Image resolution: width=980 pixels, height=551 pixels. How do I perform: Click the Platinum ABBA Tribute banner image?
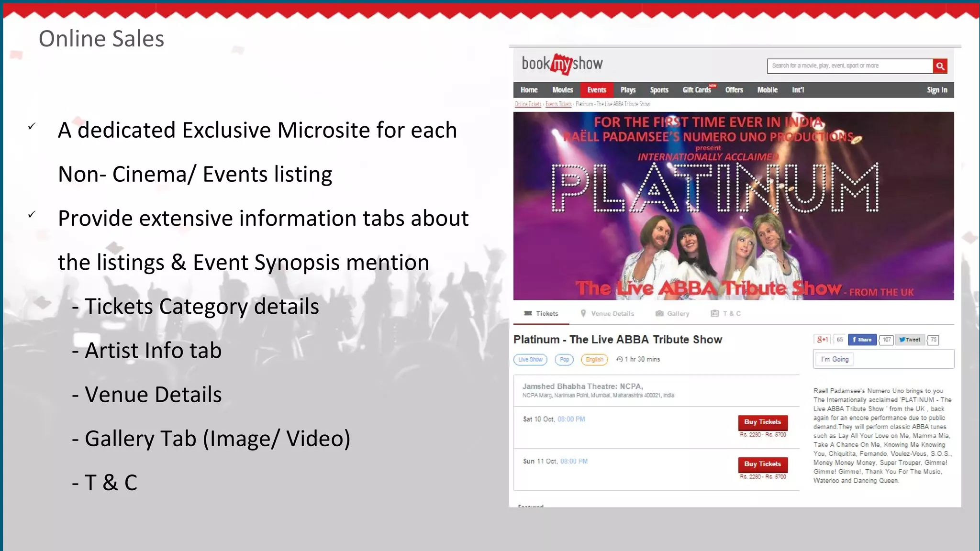734,206
